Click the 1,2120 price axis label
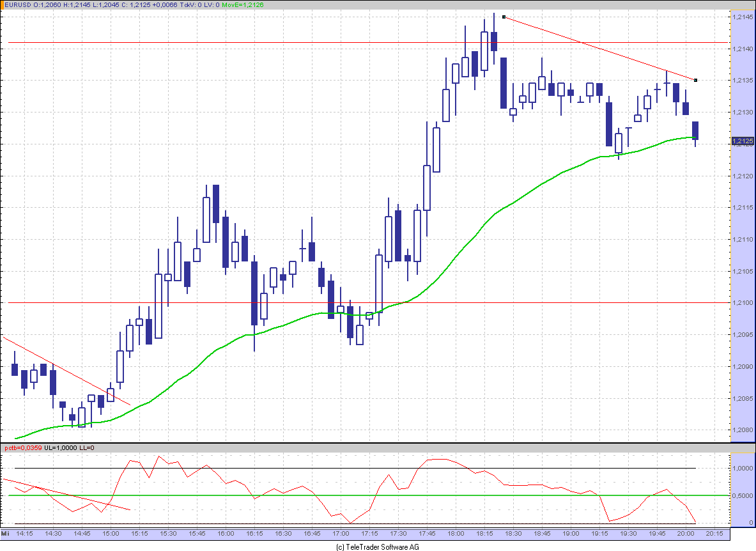 pyautogui.click(x=743, y=176)
